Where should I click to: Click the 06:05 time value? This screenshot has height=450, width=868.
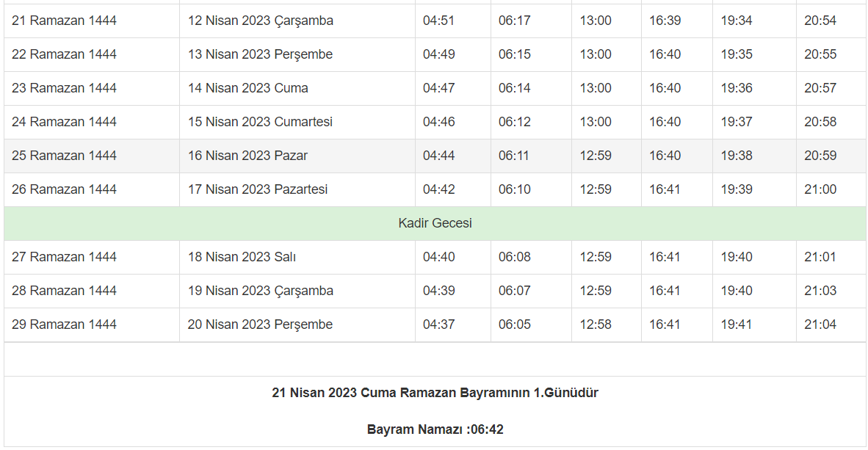click(x=514, y=324)
